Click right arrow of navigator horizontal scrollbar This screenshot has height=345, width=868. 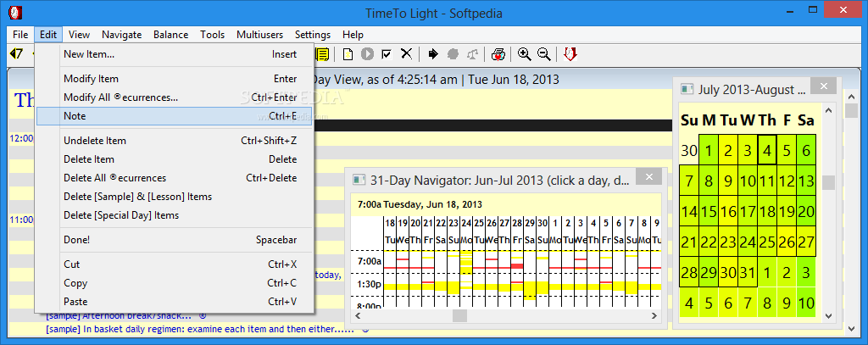tap(655, 315)
